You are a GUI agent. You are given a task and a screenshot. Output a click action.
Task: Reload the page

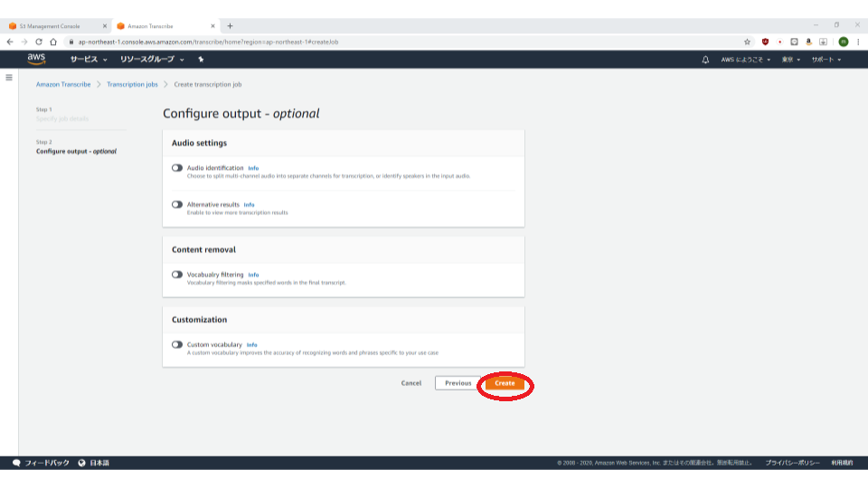point(39,42)
